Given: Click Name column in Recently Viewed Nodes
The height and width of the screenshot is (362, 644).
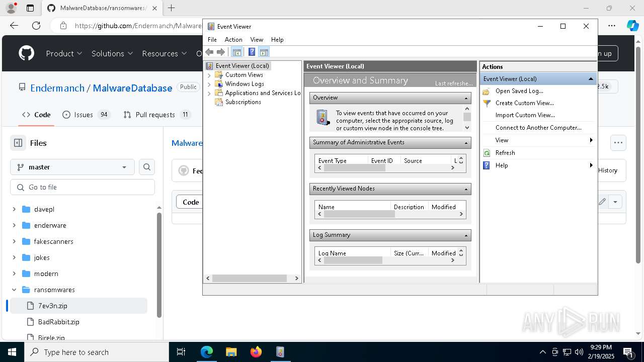Looking at the screenshot, I should coord(353,207).
